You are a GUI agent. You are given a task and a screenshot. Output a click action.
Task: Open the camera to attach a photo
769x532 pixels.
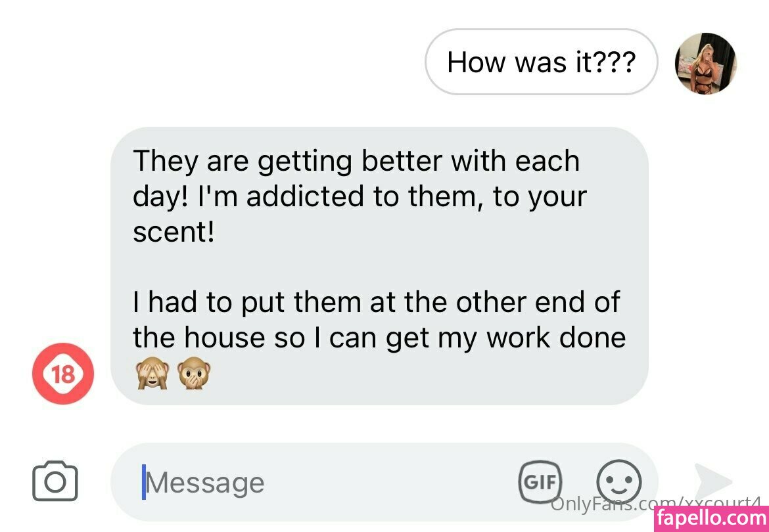(55, 481)
